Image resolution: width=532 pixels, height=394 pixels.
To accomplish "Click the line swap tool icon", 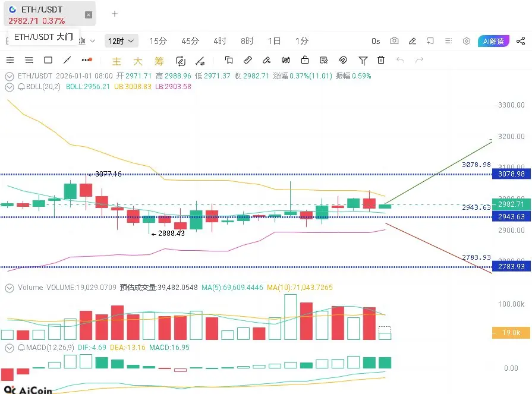I will (x=200, y=61).
